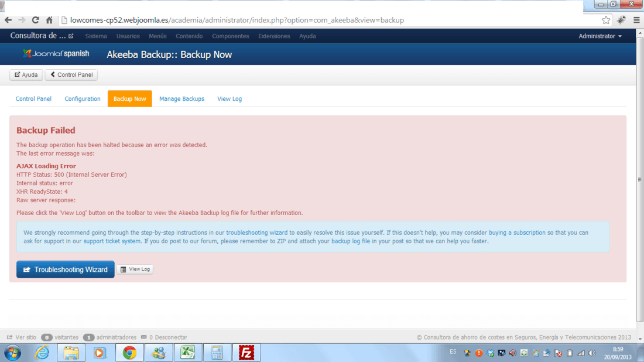Switch to the Configuration tab
Image resolution: width=644 pixels, height=362 pixels.
(x=82, y=98)
